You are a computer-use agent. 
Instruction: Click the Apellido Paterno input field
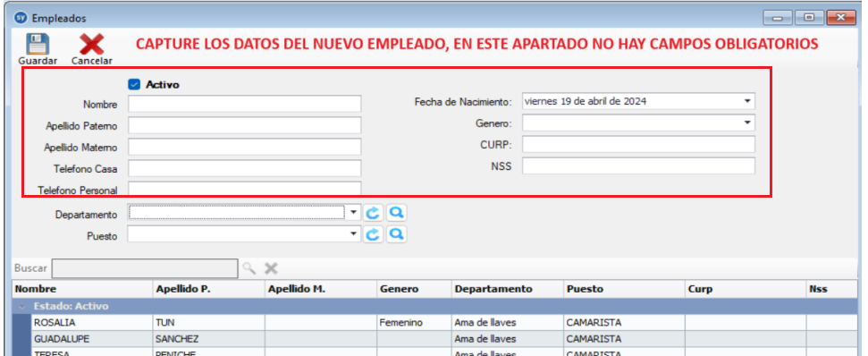(x=245, y=125)
